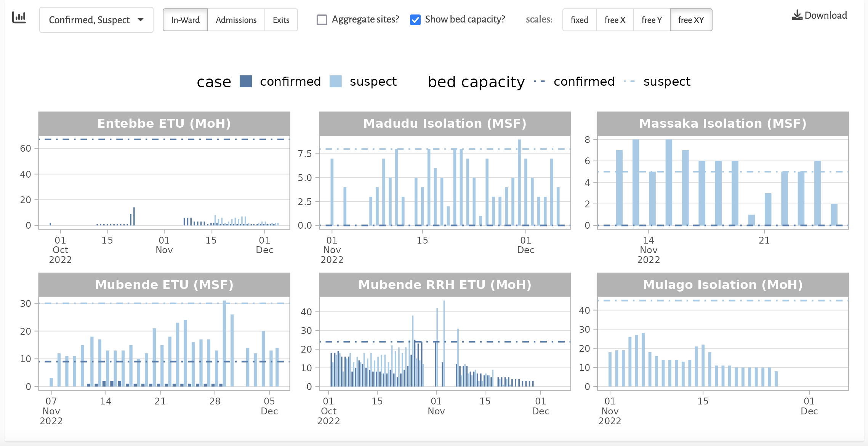Click the tallest bar in Mubende ETU chart
Screen dimensions: 868x446
tap(224, 343)
